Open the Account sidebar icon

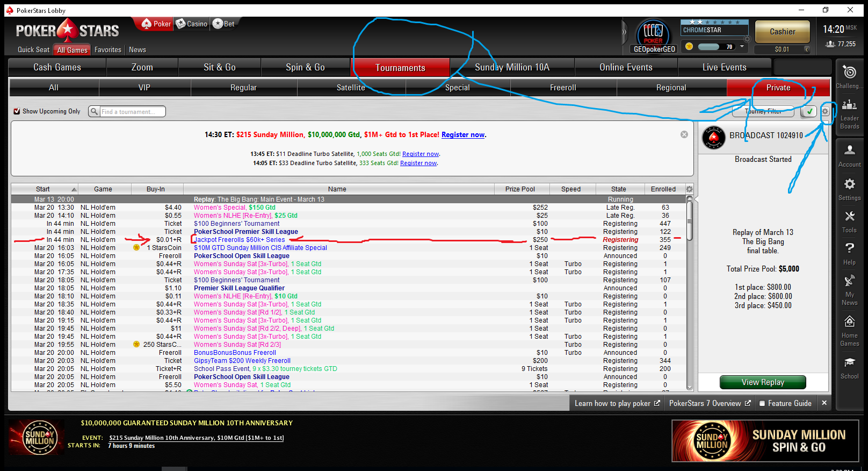[849, 155]
